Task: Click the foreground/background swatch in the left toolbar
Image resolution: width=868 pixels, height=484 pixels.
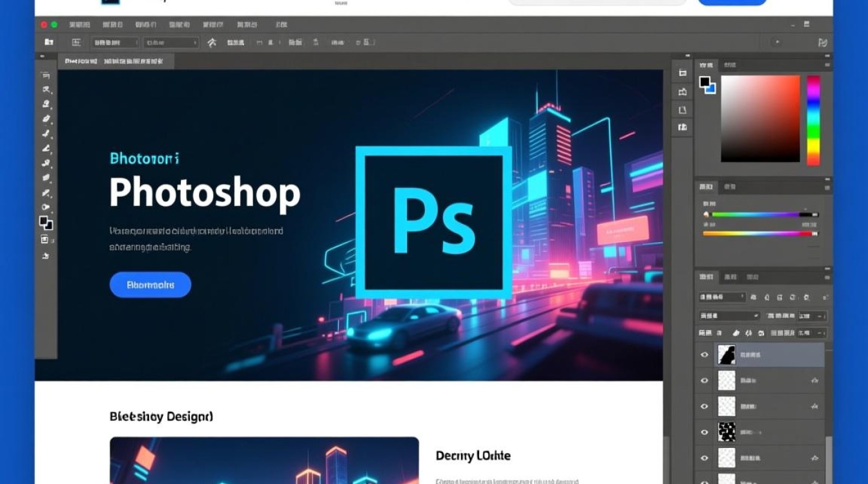Action: pyautogui.click(x=46, y=223)
